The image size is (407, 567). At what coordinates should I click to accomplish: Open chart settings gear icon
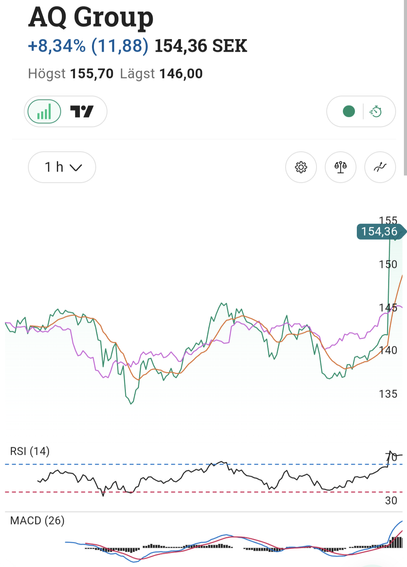tap(301, 167)
